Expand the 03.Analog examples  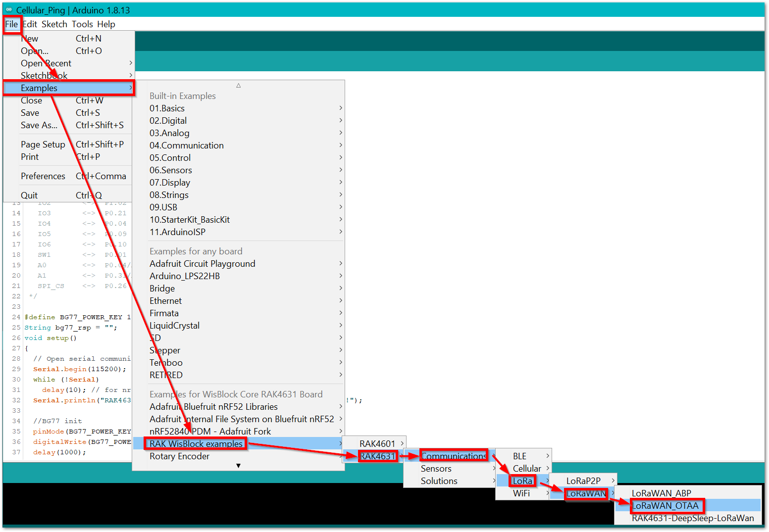[239, 133]
